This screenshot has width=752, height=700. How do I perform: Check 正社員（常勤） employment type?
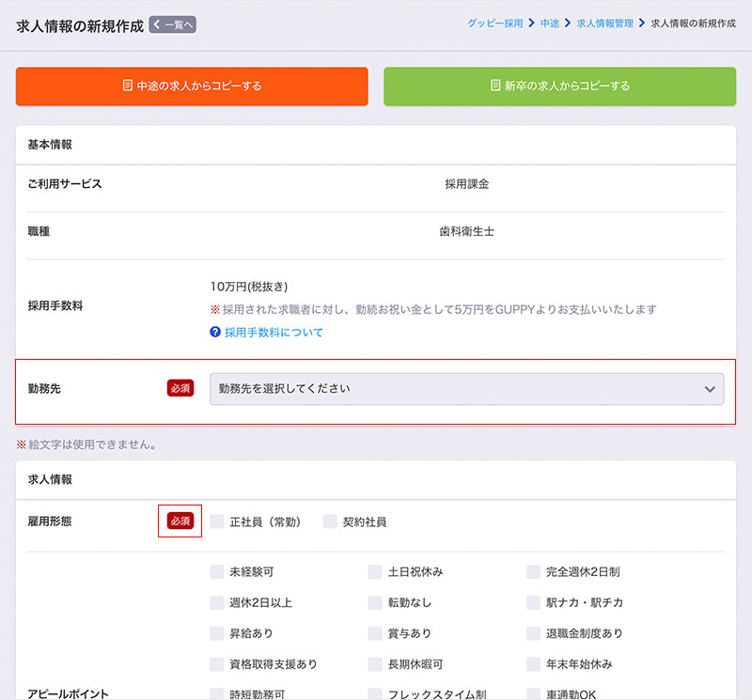[217, 521]
